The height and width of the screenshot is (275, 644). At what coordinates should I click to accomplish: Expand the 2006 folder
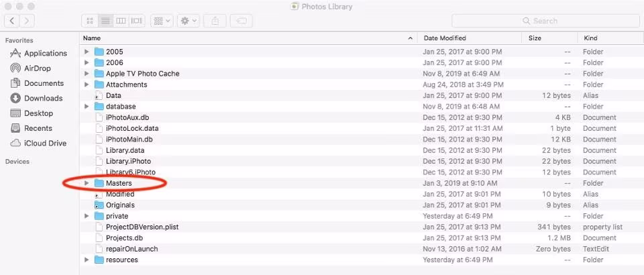tap(87, 63)
